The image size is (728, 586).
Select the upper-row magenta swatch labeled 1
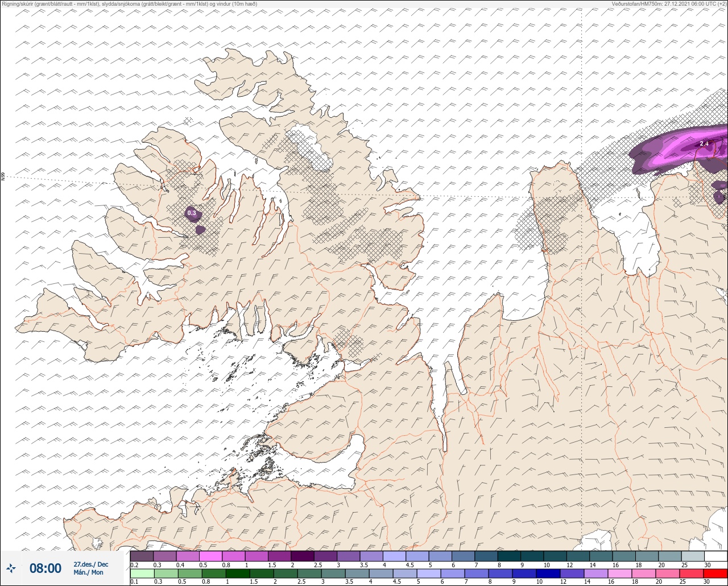point(257,556)
